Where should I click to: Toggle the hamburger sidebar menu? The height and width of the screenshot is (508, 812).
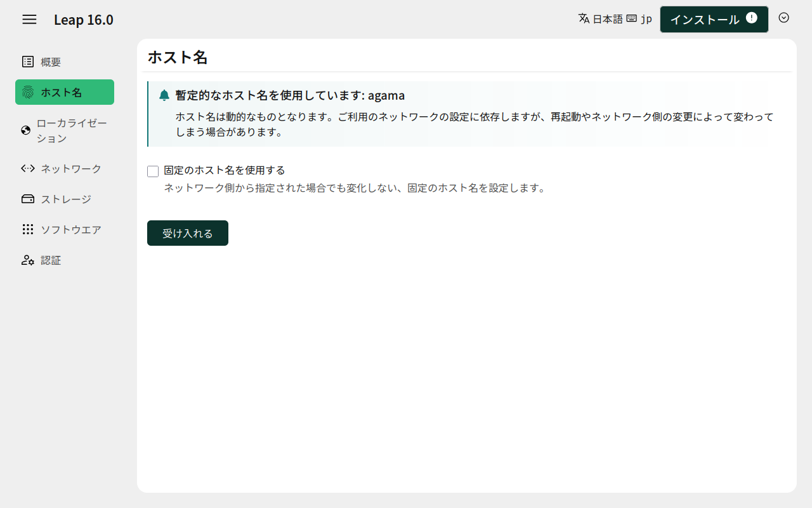click(x=29, y=19)
